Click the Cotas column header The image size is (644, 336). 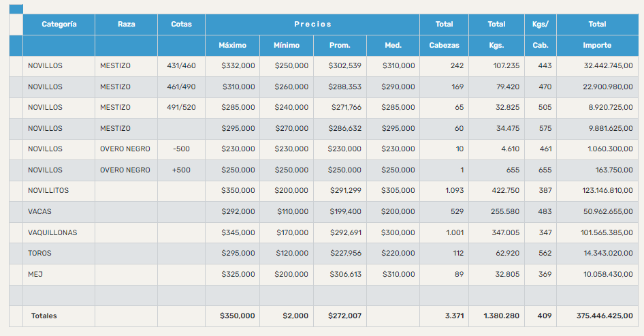click(181, 25)
